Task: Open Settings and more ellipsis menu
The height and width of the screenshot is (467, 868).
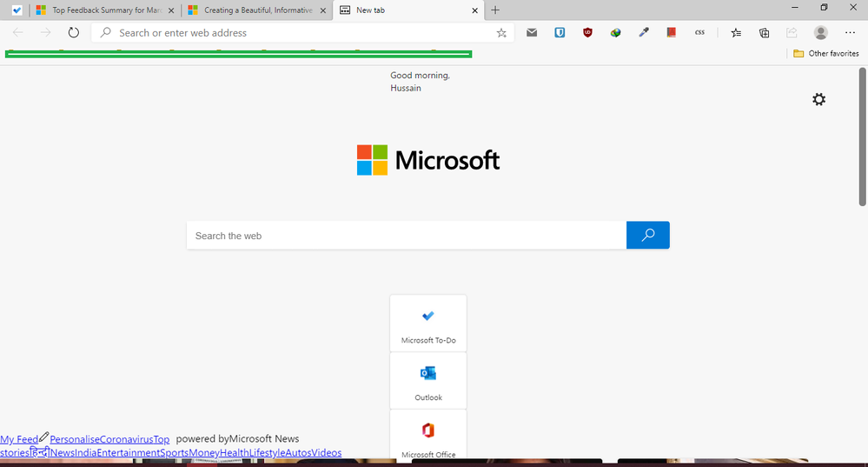Action: tap(850, 33)
